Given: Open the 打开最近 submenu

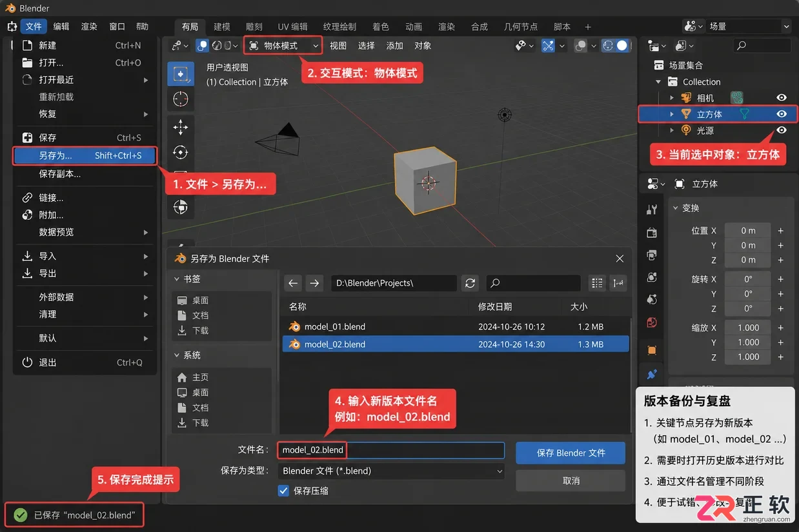Looking at the screenshot, I should (85, 80).
